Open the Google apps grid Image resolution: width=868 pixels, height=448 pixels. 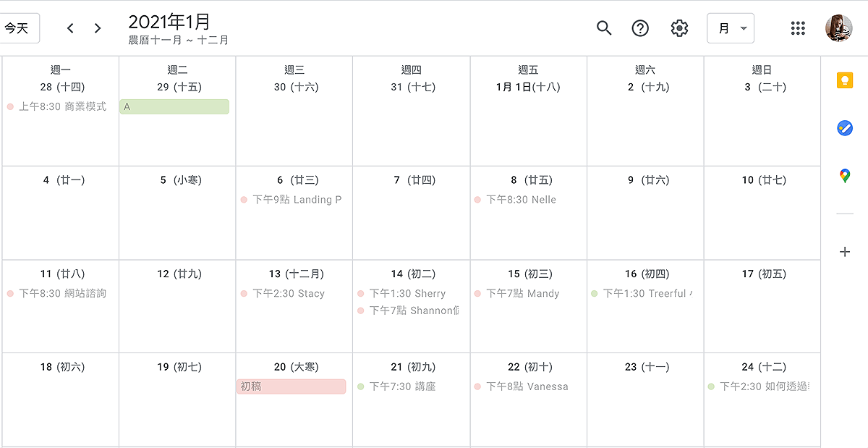[798, 28]
